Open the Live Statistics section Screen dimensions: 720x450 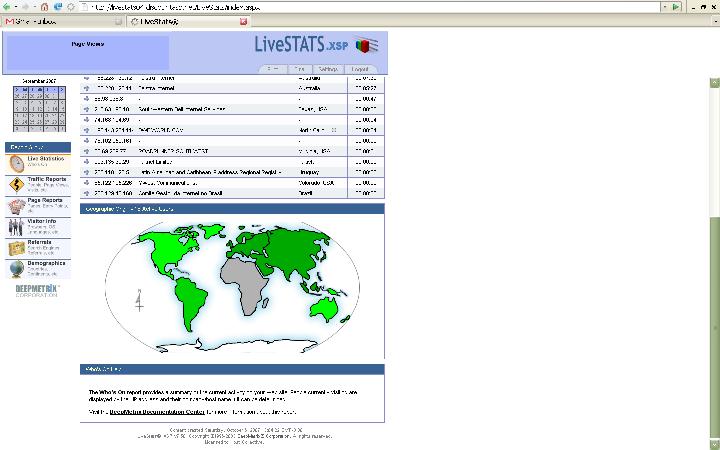(38, 164)
